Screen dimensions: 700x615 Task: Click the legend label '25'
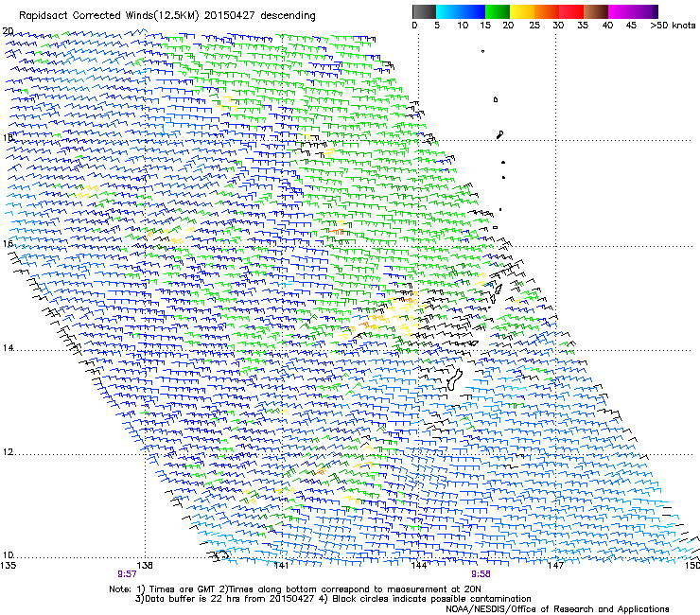coord(534,26)
